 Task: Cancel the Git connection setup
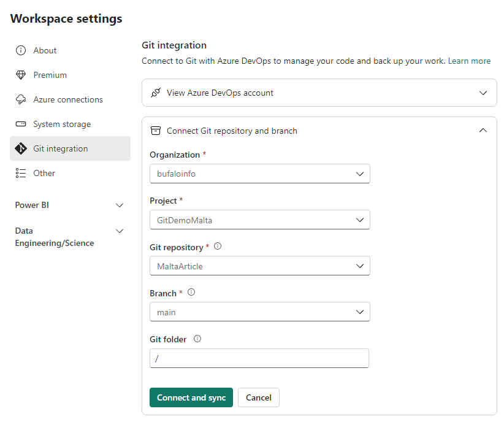click(x=259, y=397)
